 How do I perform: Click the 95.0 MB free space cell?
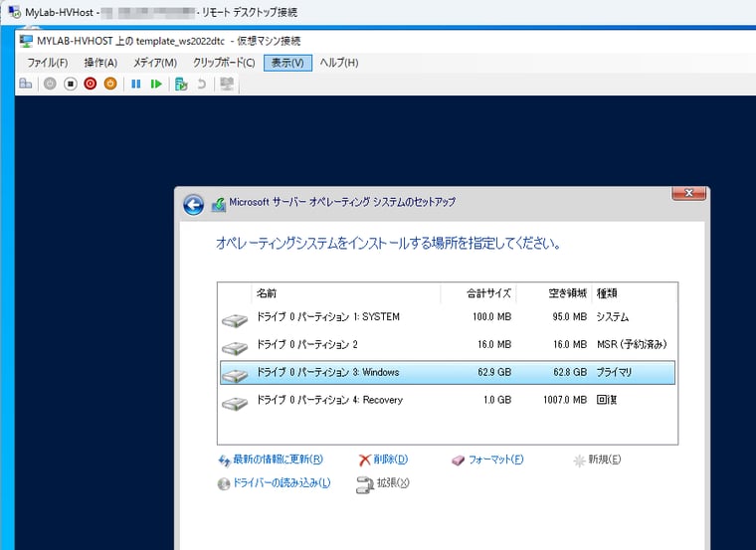pos(570,317)
